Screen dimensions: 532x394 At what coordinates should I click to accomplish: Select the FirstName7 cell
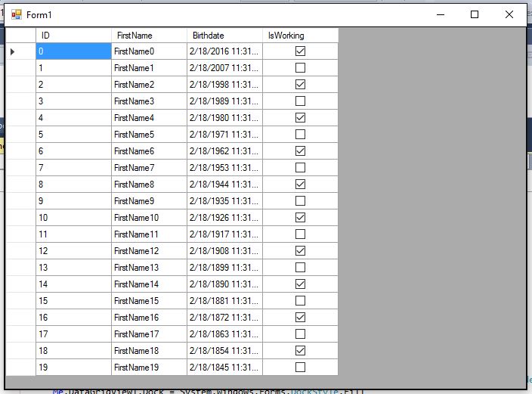[149, 168]
